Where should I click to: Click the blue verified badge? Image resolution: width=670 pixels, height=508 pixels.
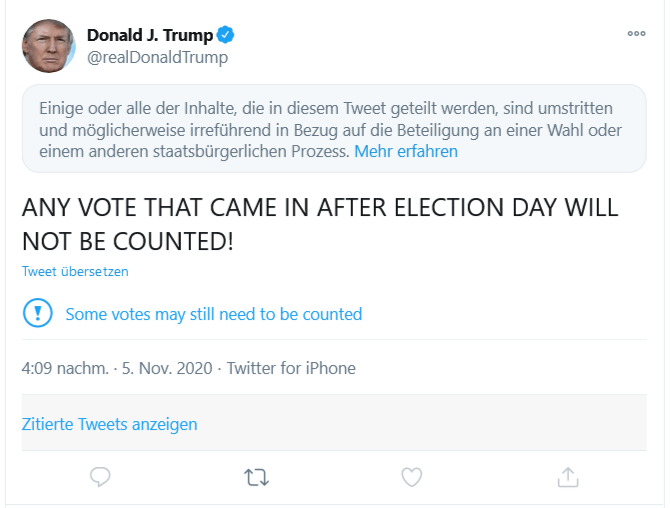coord(226,35)
